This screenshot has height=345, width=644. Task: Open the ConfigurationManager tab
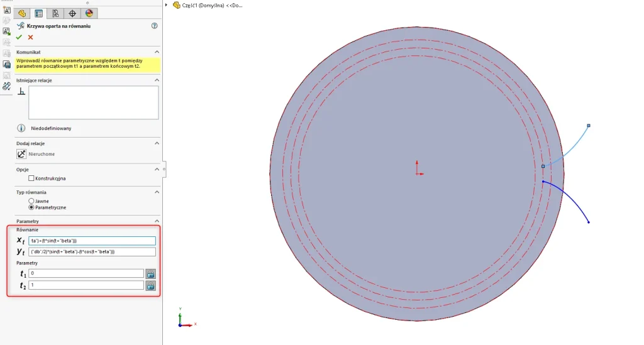55,13
